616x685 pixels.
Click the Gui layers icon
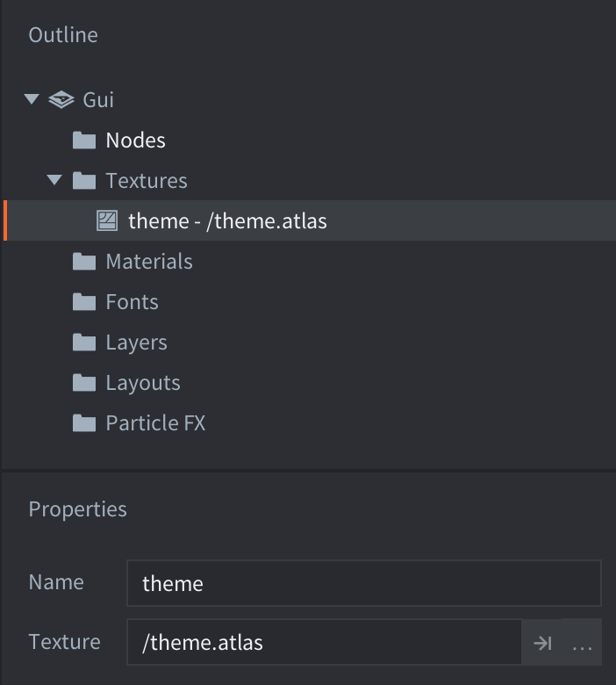[61, 100]
